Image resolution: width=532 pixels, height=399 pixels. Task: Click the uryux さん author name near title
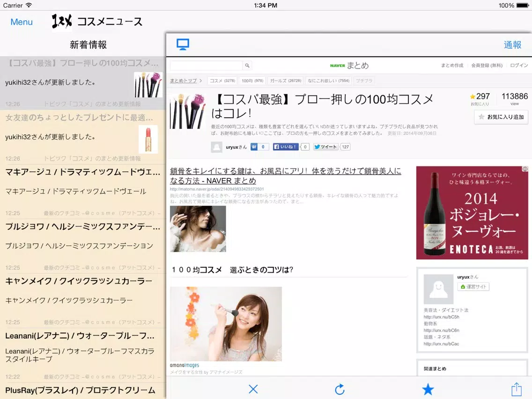tap(236, 147)
